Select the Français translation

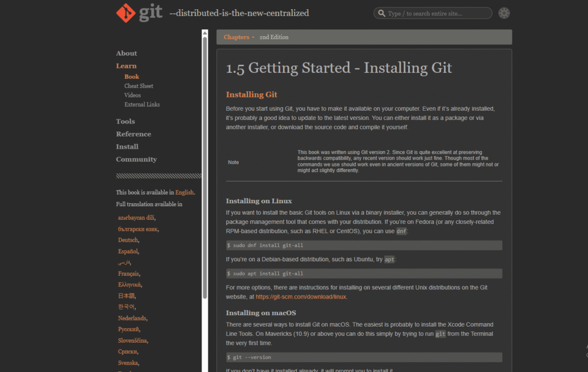coord(129,274)
